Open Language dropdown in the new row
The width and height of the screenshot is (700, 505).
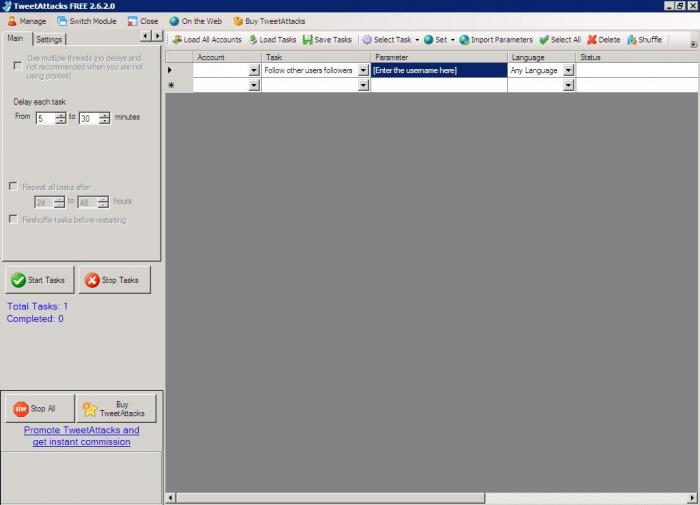pos(568,85)
